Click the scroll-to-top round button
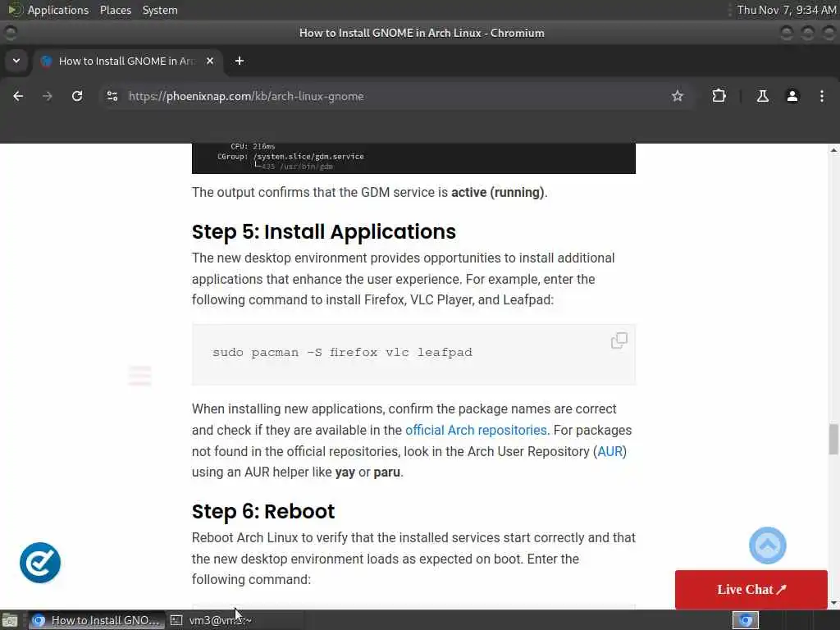The width and height of the screenshot is (840, 630). [x=767, y=546]
